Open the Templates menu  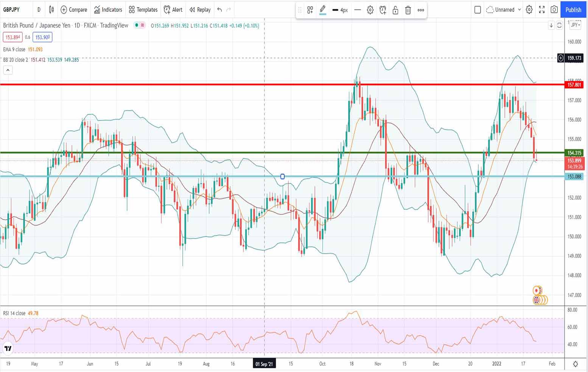pyautogui.click(x=143, y=10)
